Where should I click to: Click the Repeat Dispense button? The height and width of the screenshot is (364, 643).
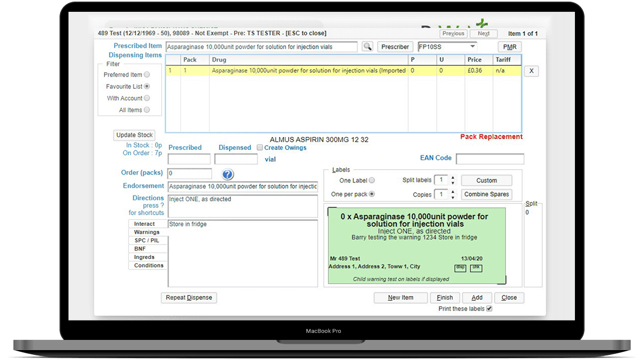[189, 298]
